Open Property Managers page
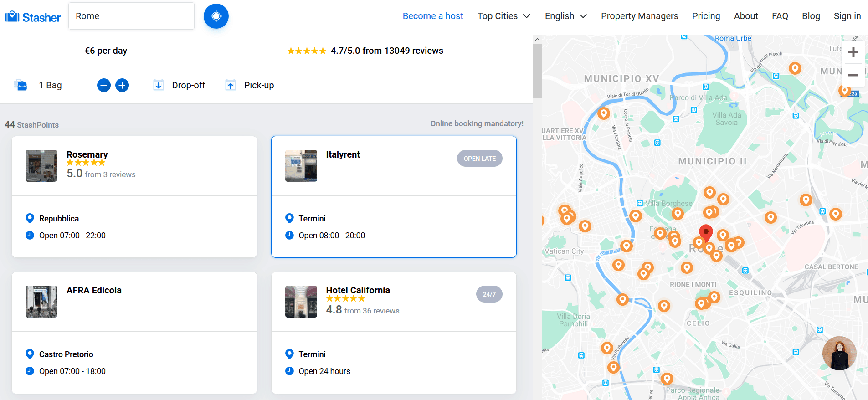Image resolution: width=868 pixels, height=400 pixels. point(639,16)
